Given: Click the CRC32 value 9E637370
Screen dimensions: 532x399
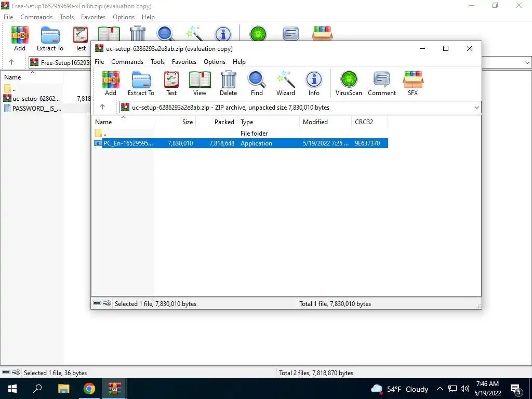Looking at the screenshot, I should pos(367,143).
